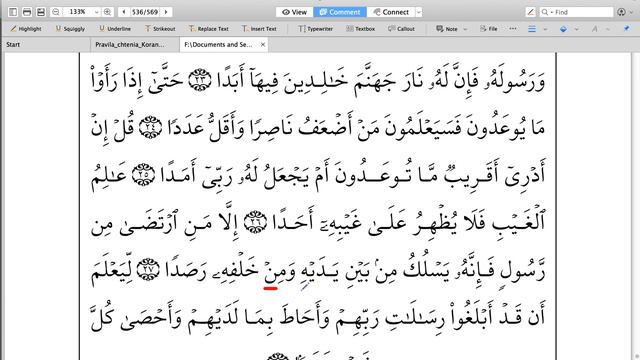This screenshot has width=640, height=360.
Task: Open the line thickness dropdown arrow
Action: coord(545,29)
